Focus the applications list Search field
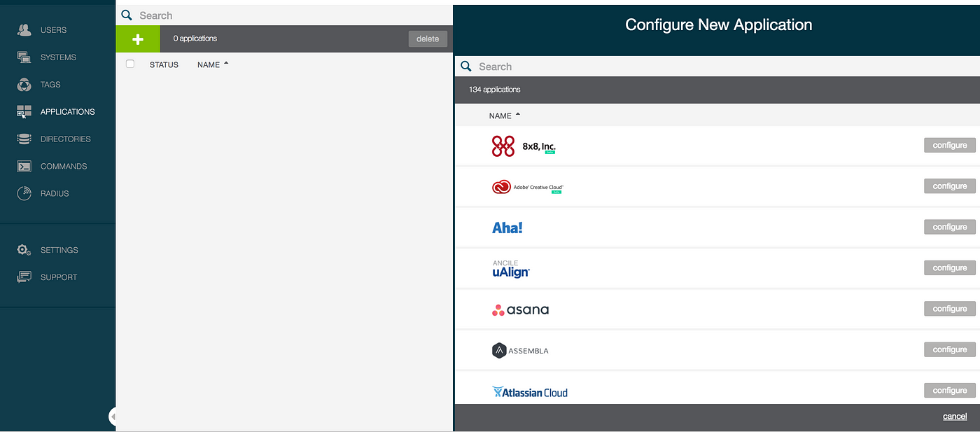Screen dimensions: 980x432 click(x=284, y=15)
